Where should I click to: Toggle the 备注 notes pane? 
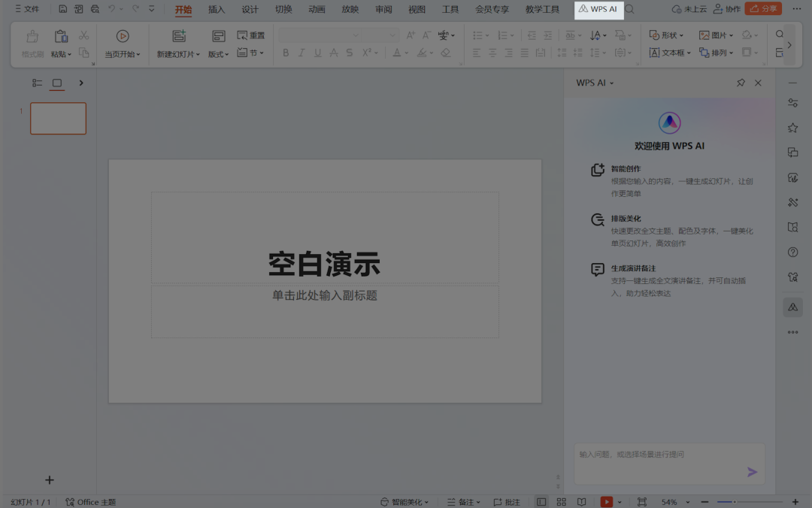[464, 502]
